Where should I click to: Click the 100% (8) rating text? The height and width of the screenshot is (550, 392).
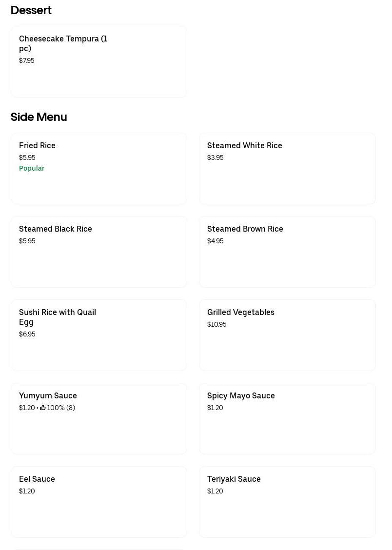click(61, 408)
